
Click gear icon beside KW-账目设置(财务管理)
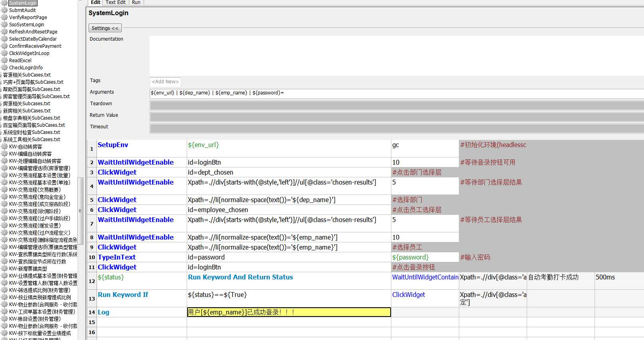4,319
